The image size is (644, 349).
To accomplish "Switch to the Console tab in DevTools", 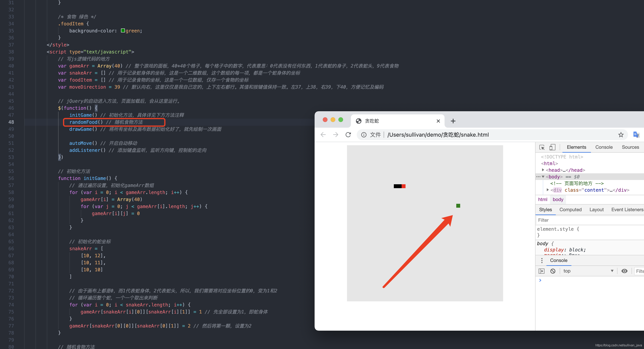I will (604, 147).
